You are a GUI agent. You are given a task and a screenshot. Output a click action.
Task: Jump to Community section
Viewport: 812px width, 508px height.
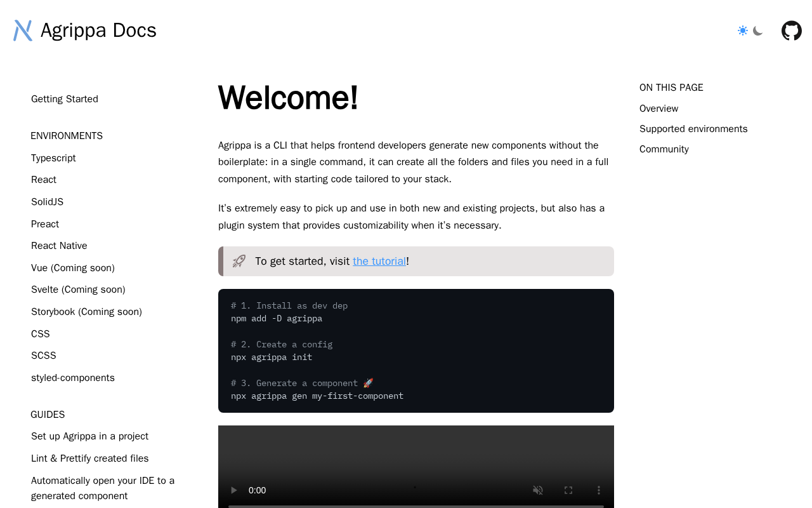[664, 149]
